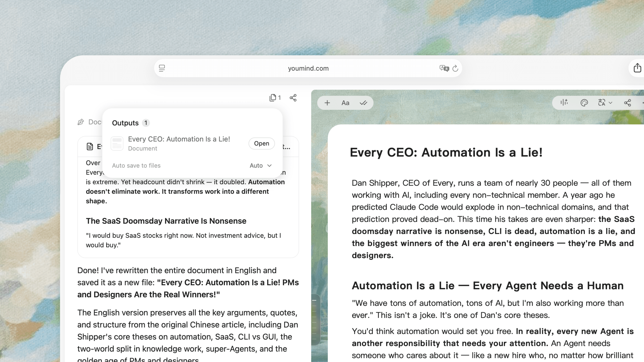Click the pen icon beside Doc label
The width and height of the screenshot is (644, 362).
tap(80, 122)
